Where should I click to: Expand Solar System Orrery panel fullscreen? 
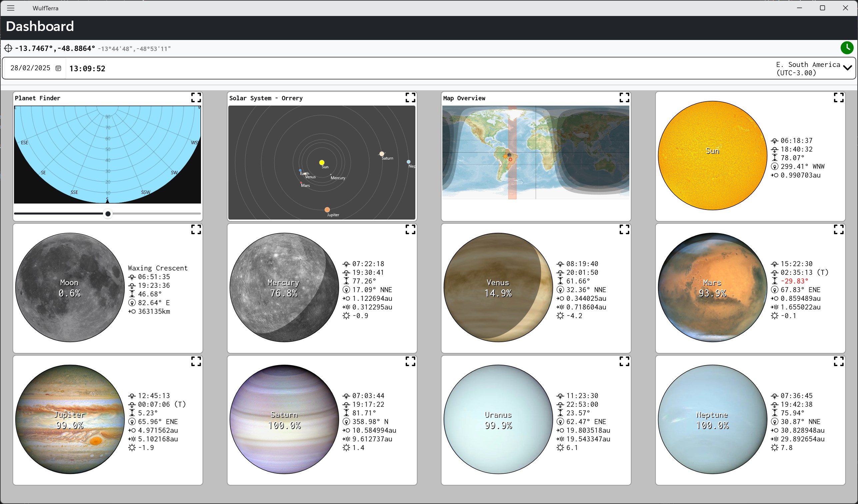coord(410,98)
